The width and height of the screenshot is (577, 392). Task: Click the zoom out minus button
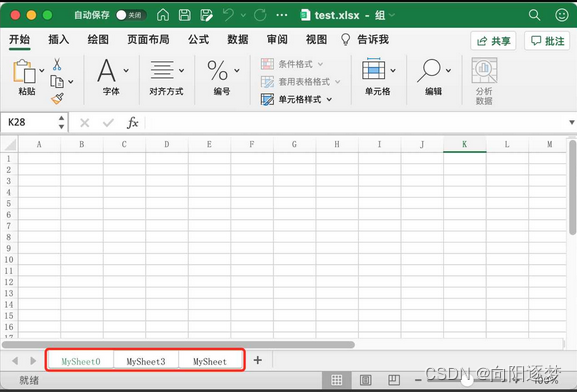coord(418,380)
